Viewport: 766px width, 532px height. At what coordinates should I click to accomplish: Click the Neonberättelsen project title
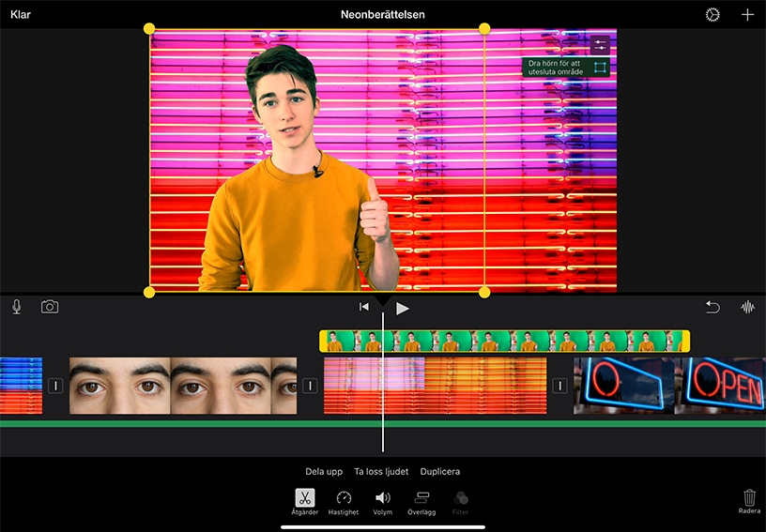(382, 15)
